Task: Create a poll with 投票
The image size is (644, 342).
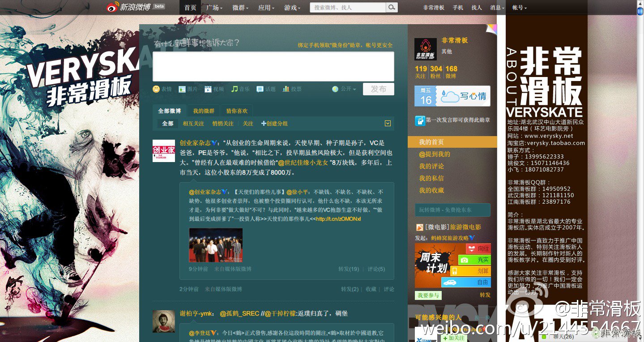Action: pos(292,89)
